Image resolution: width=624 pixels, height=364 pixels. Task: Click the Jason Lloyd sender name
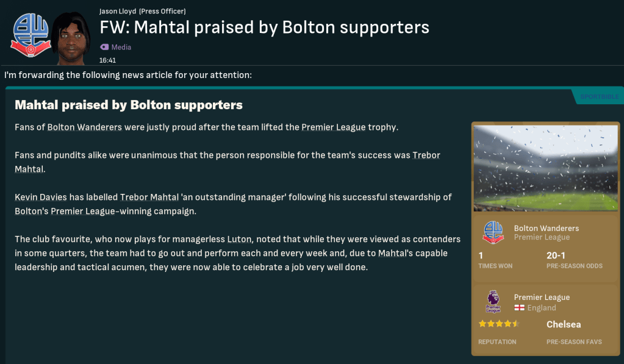[118, 11]
